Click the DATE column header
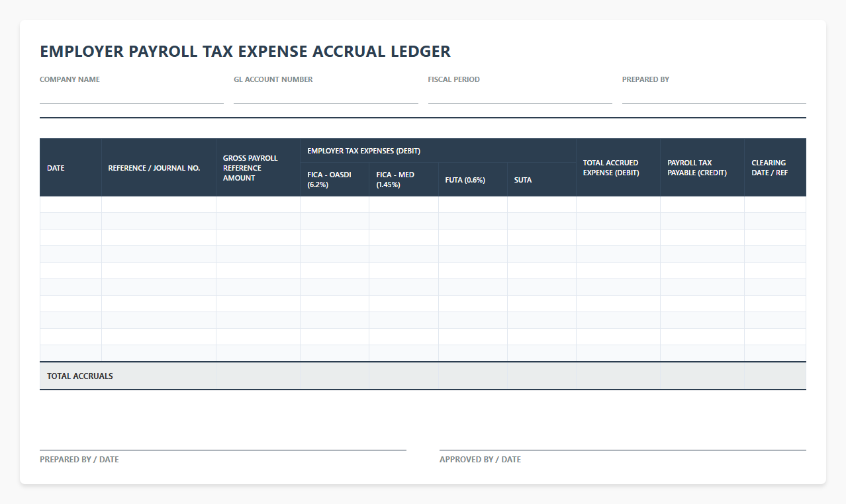The height and width of the screenshot is (504, 846). (x=71, y=168)
